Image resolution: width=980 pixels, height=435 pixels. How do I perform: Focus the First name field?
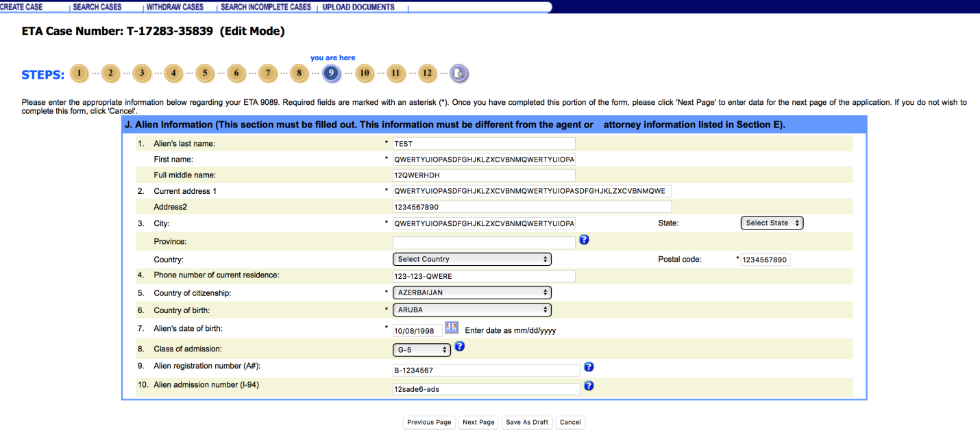(x=484, y=160)
